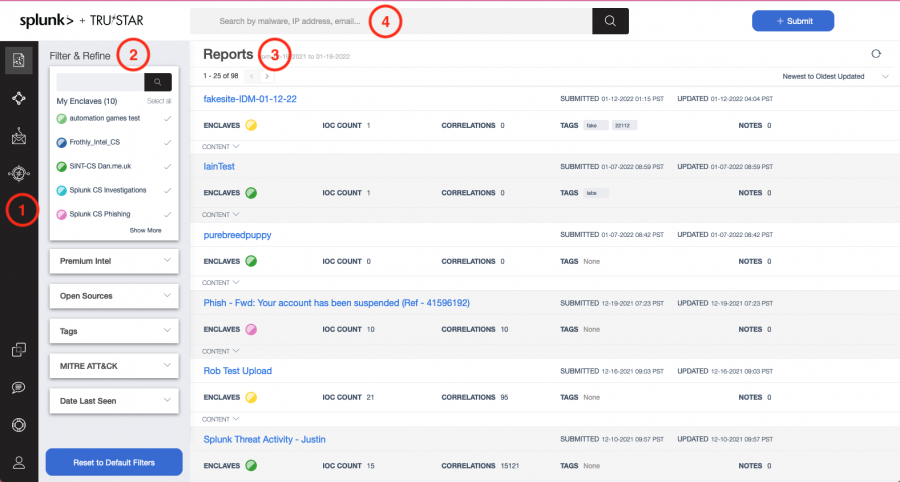Expand Open Sources filter
This screenshot has height=482, width=900.
coord(114,296)
